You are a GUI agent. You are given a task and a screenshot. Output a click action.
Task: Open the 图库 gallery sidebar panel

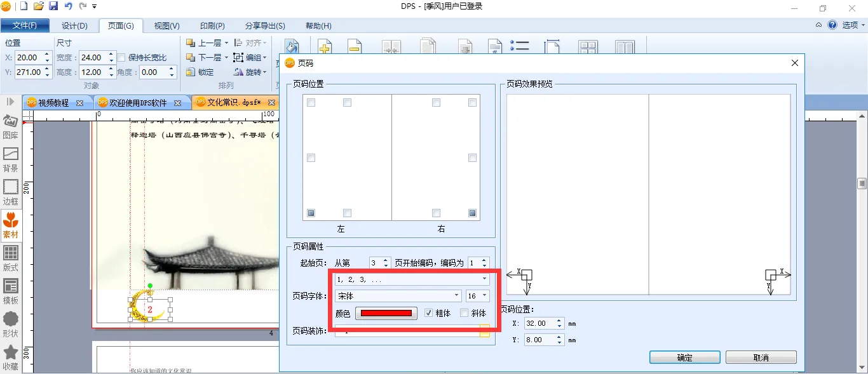10,126
